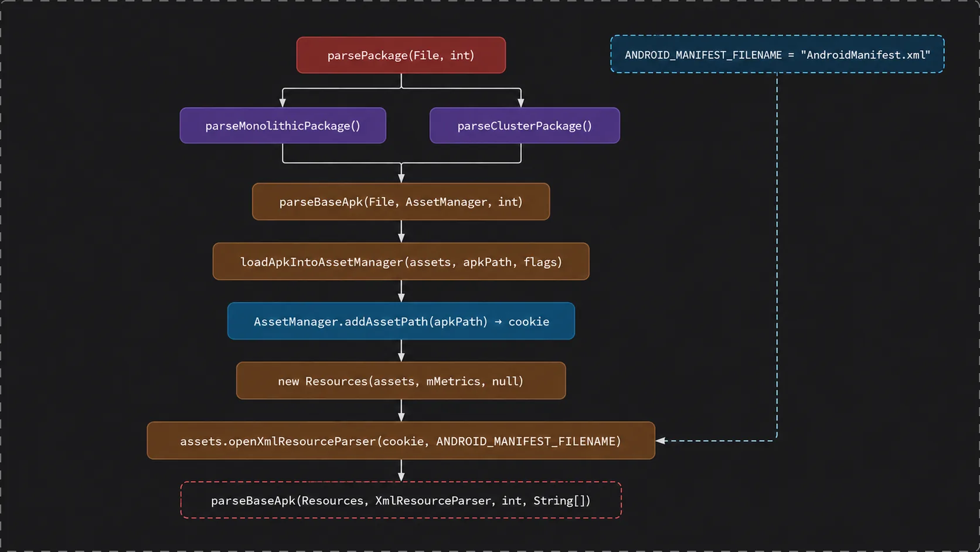Select dashed parseBaseApk(Resources, XmlResourceParser...) box
Screen dimensions: 980x552
coord(401,500)
